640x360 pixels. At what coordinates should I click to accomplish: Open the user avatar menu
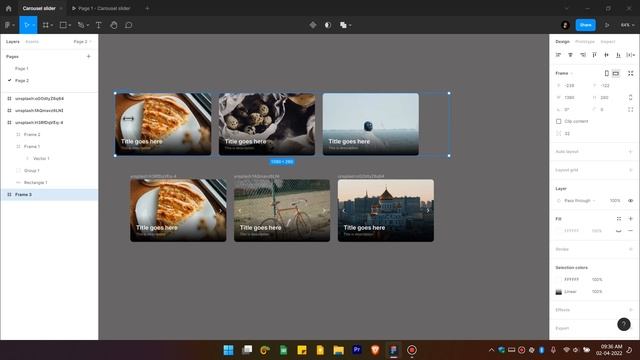(565, 25)
